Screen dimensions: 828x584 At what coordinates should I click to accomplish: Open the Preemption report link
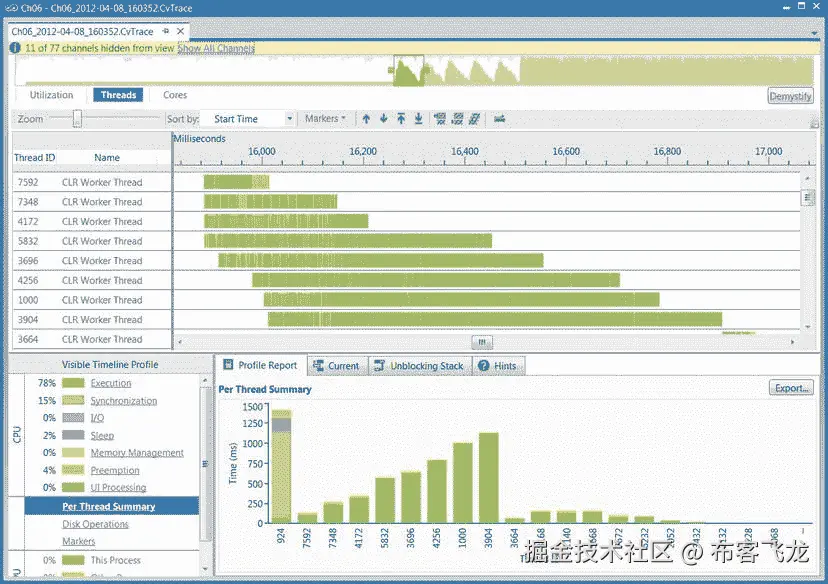115,470
